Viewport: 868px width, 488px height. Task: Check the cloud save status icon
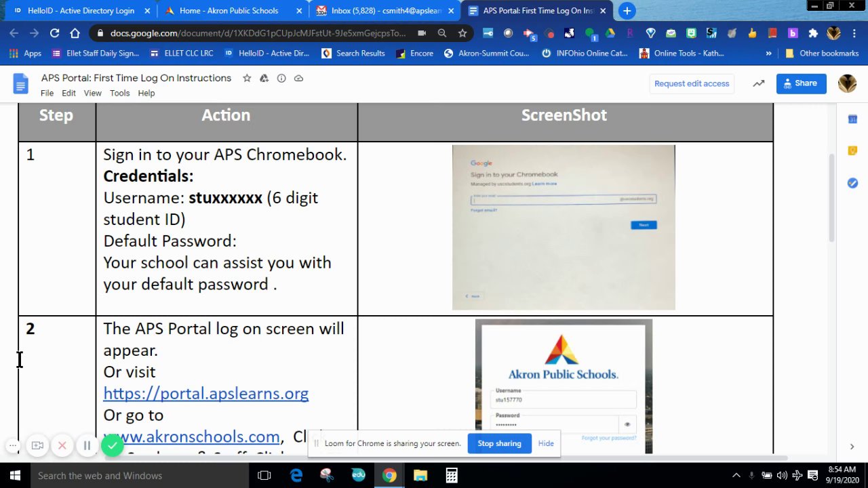(x=298, y=78)
